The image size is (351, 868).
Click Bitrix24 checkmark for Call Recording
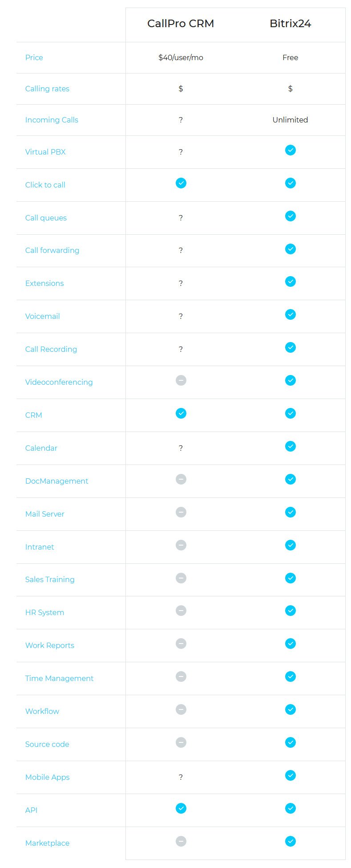tap(290, 347)
